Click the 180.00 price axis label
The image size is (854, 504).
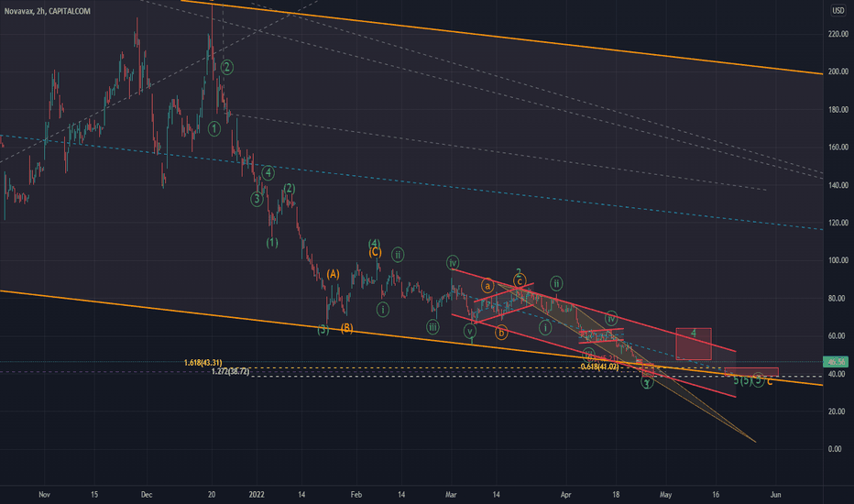click(838, 110)
